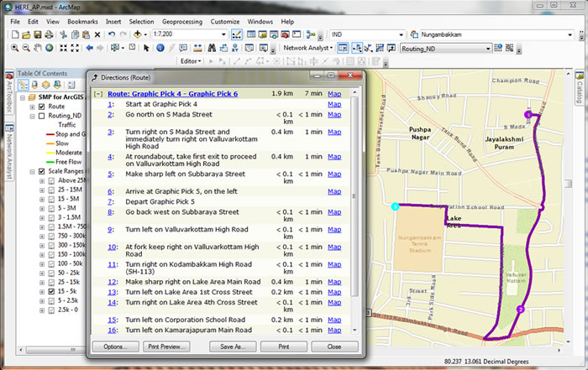The height and width of the screenshot is (370, 588).
Task: Toggle the Scale Ranges group checkbox
Action: pyautogui.click(x=41, y=171)
